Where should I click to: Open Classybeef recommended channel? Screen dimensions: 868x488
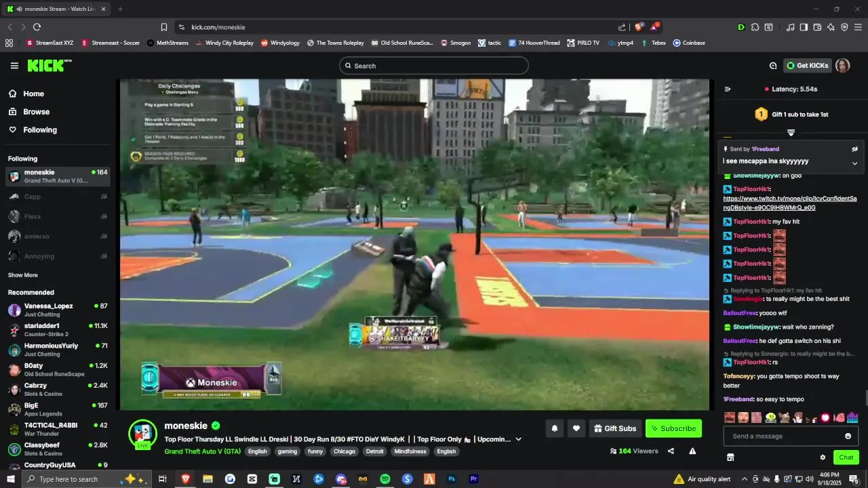click(57, 449)
